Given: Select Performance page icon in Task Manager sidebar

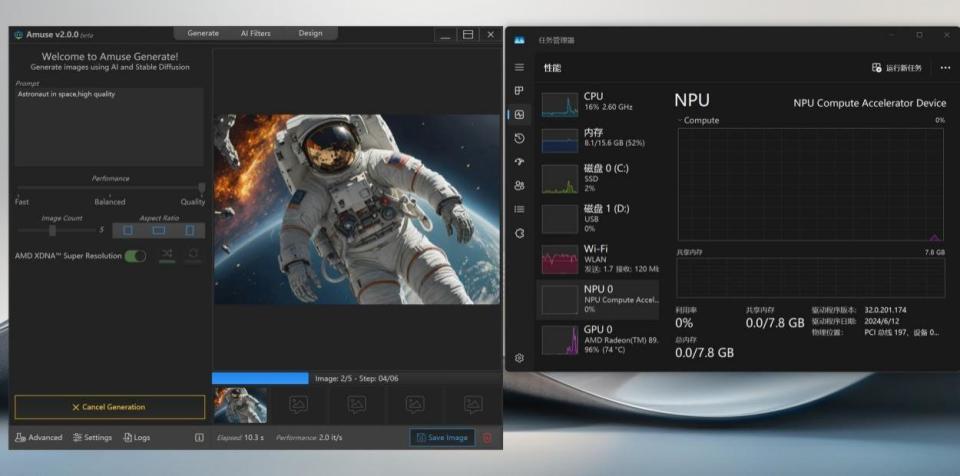Looking at the screenshot, I should (x=519, y=114).
